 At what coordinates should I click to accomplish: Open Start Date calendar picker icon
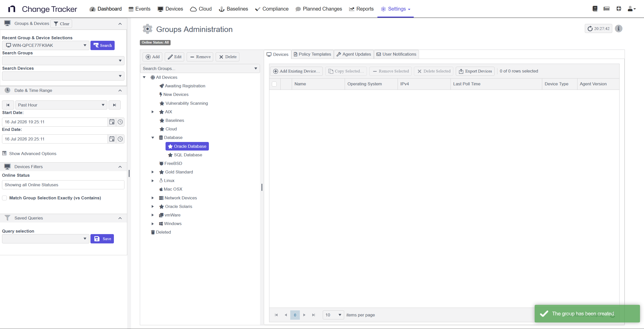(x=112, y=122)
